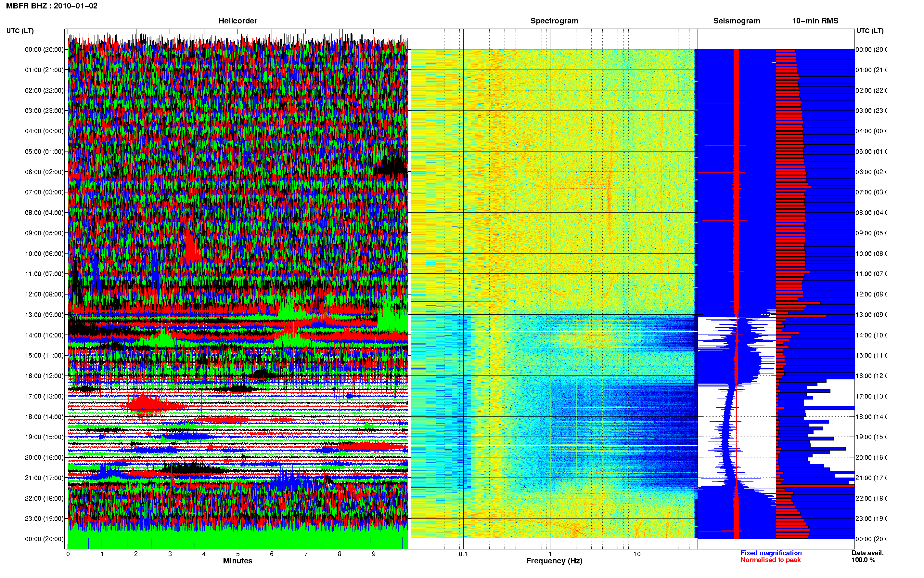Click left time label '08:00 (04:00)'

pos(44,213)
